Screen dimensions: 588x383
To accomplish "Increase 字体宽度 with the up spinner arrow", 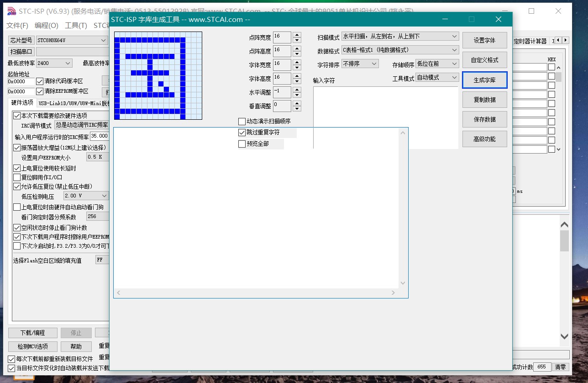I will (297, 62).
